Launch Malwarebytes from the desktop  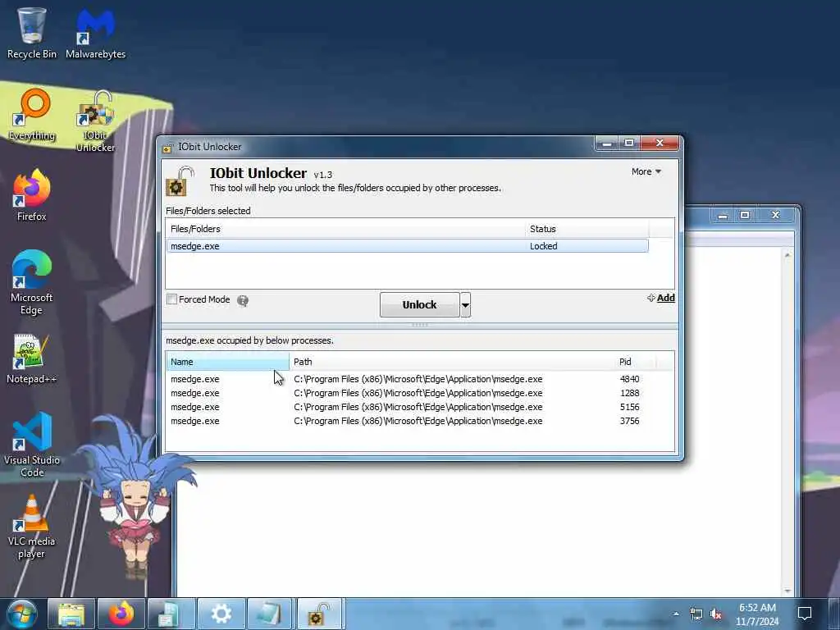point(95,33)
